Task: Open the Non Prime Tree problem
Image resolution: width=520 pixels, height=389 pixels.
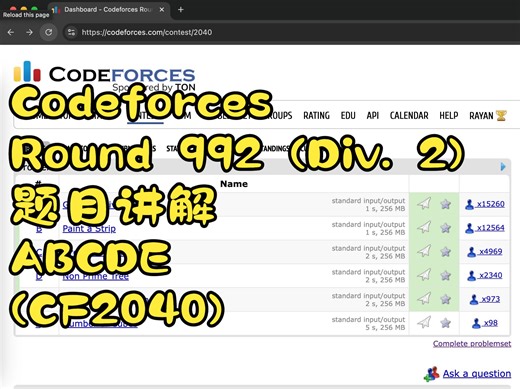Action: pos(96,276)
